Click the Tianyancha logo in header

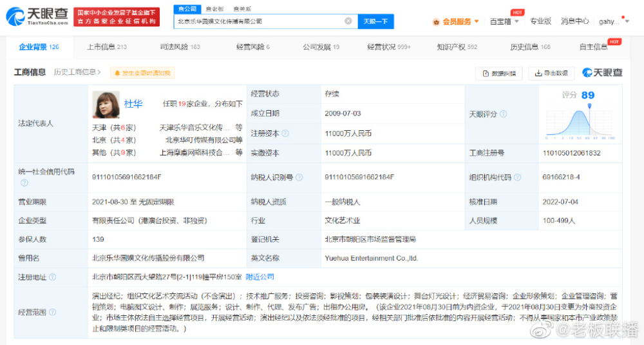(36, 15)
